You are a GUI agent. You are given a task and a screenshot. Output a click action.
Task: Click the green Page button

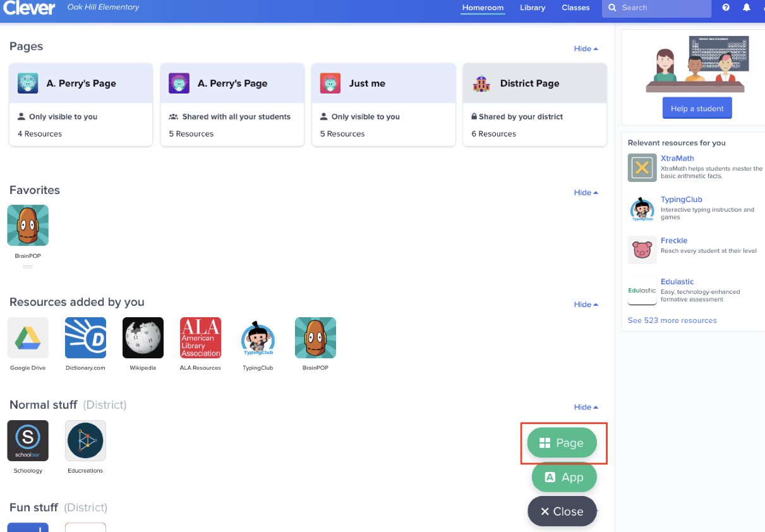pos(562,443)
